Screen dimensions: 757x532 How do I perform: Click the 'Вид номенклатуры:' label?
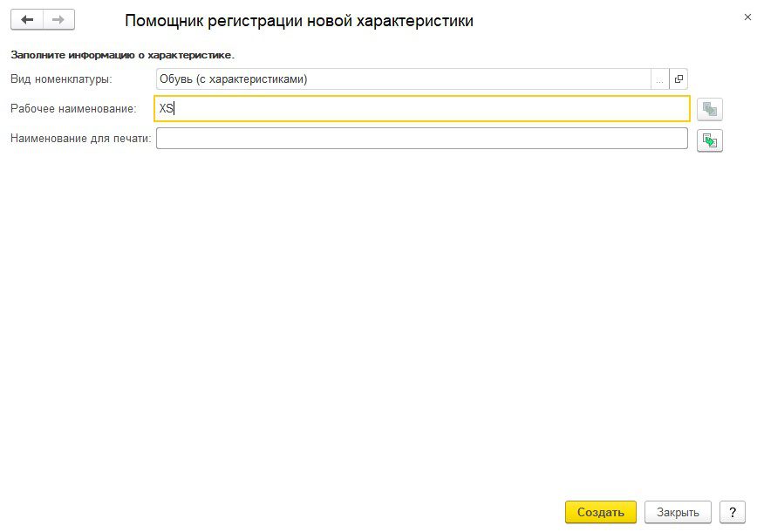click(x=61, y=79)
